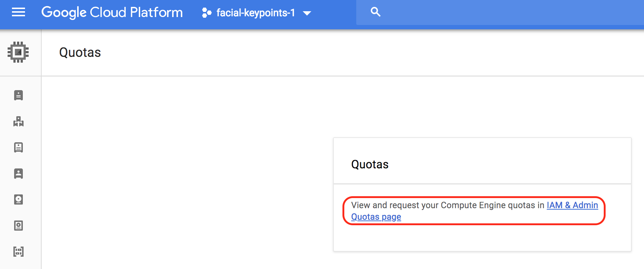The height and width of the screenshot is (269, 644).
Task: Click the Compute Engine chip icon
Action: pos(18,52)
